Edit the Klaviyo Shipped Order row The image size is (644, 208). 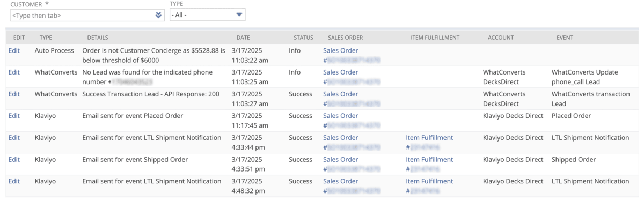coord(14,159)
